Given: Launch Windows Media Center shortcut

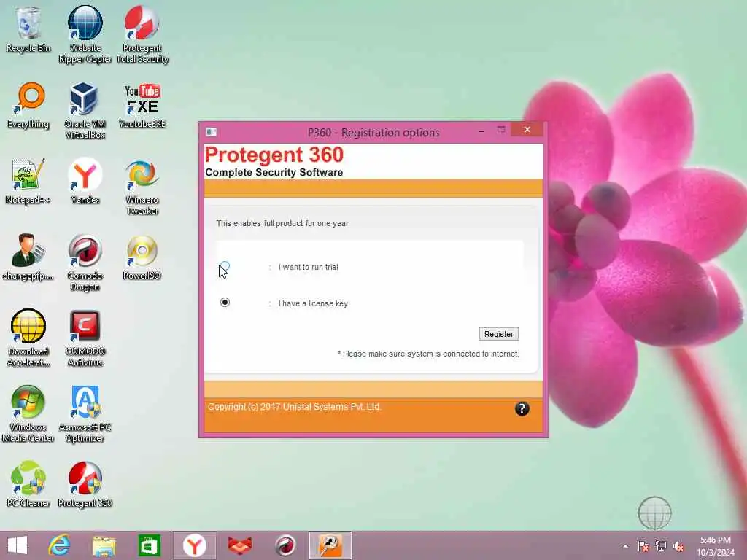Looking at the screenshot, I should (x=28, y=413).
